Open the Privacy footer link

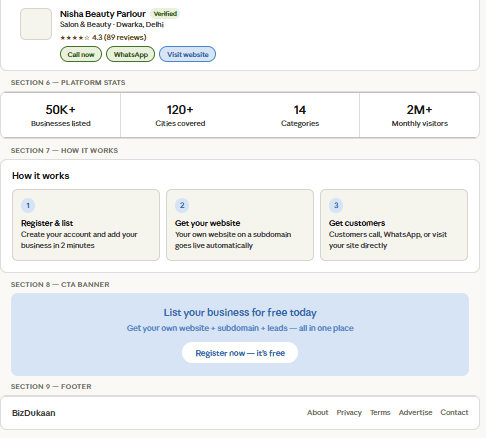tap(349, 413)
